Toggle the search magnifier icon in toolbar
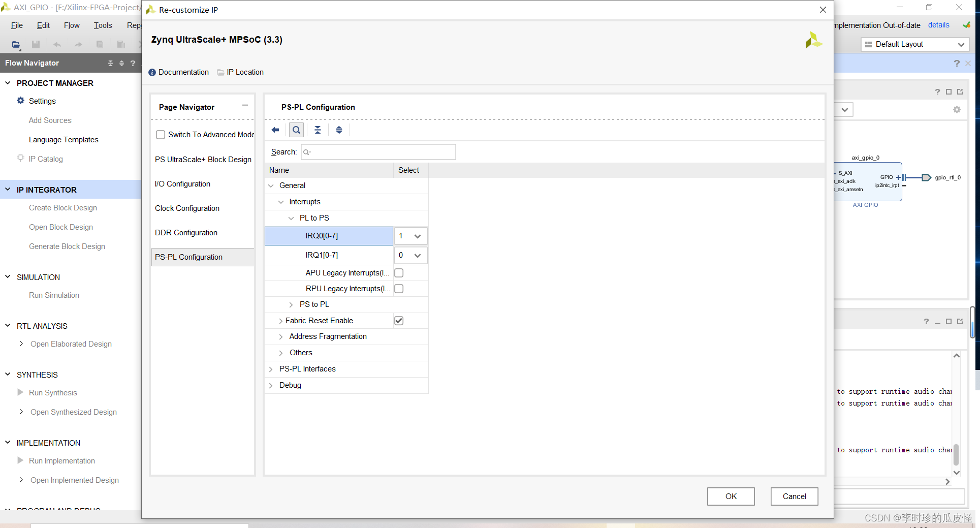 tap(296, 130)
